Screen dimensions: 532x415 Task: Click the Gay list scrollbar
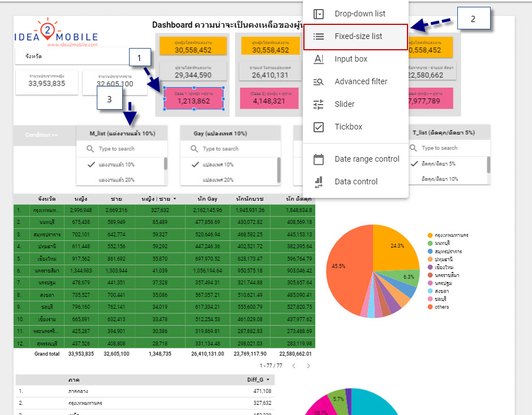(x=279, y=170)
